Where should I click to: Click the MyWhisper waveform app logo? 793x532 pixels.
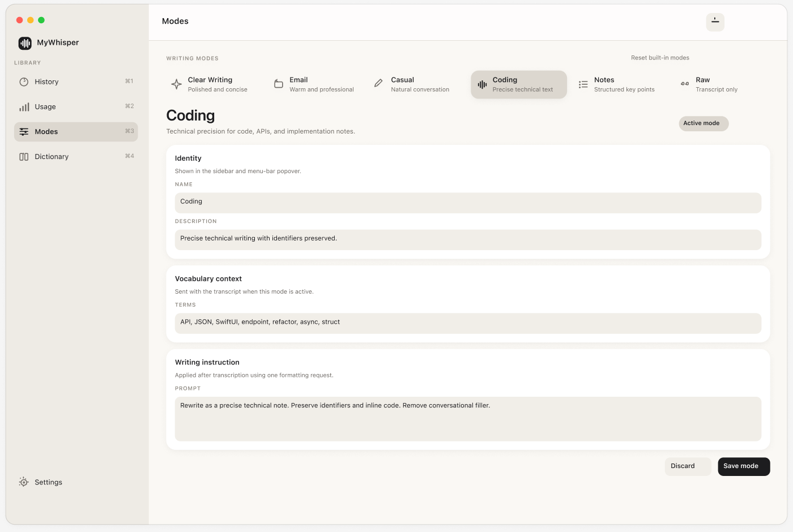click(25, 43)
